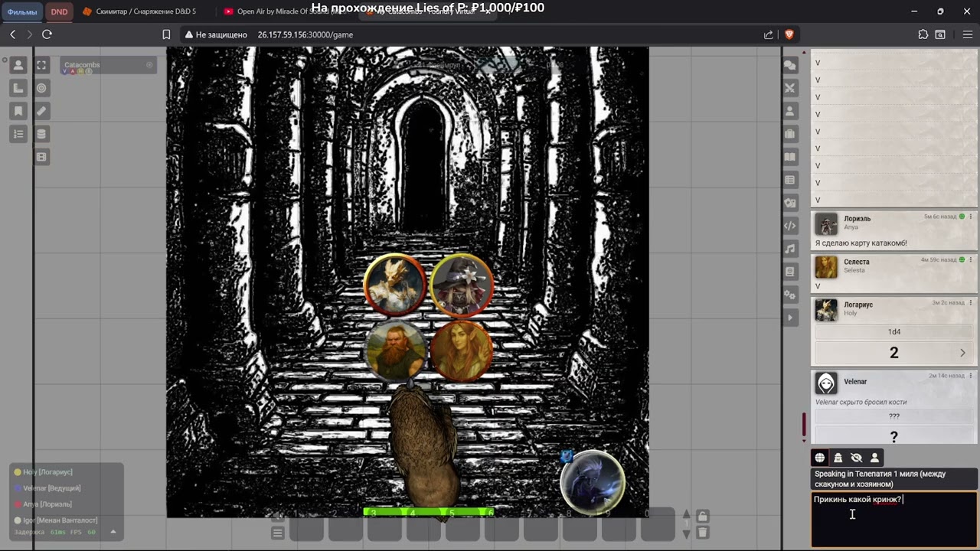Select the witch-hat character token
The image size is (980, 551).
click(x=462, y=285)
